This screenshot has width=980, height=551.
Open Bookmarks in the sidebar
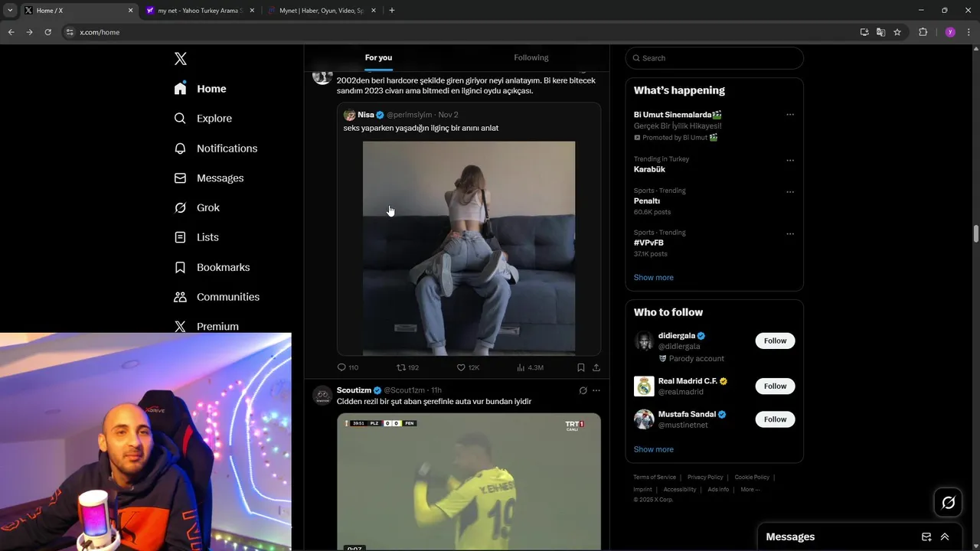pos(212,267)
